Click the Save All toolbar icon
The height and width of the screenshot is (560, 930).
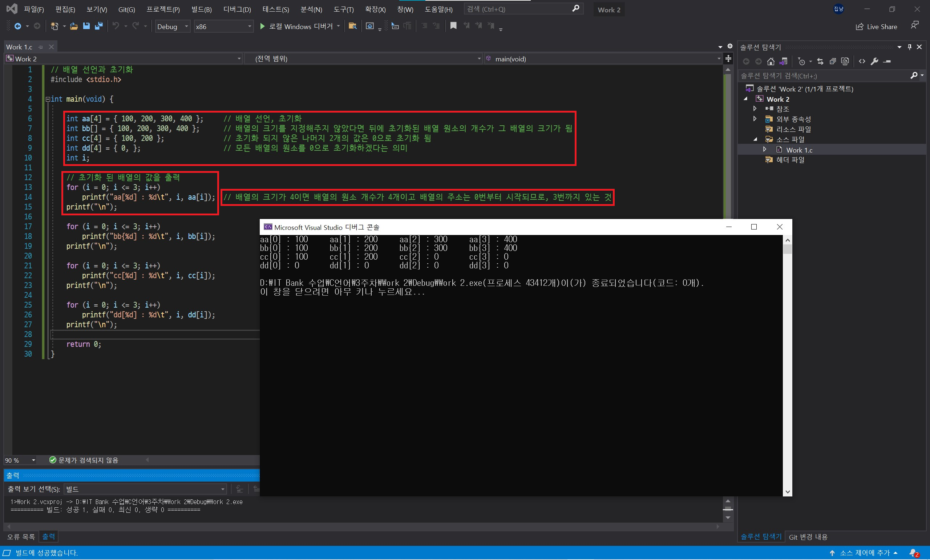[99, 26]
